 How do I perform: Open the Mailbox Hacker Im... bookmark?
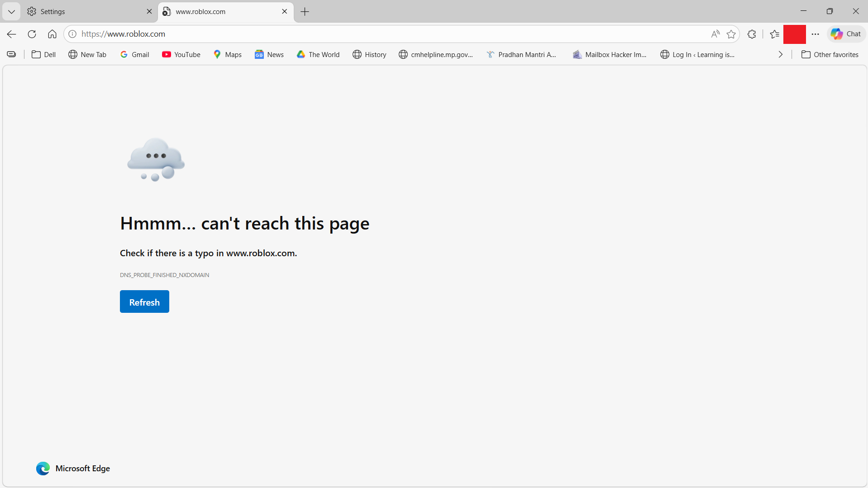(610, 54)
